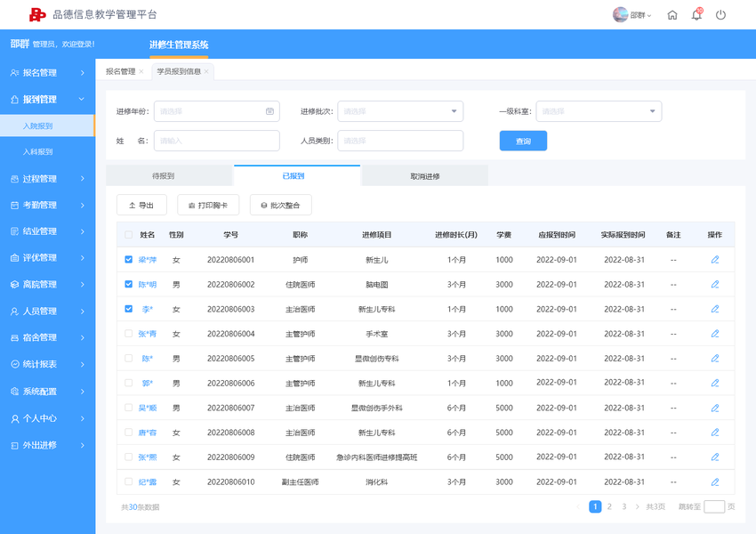
Task: Click the 评优管理 sidebar icon
Action: coord(14,257)
